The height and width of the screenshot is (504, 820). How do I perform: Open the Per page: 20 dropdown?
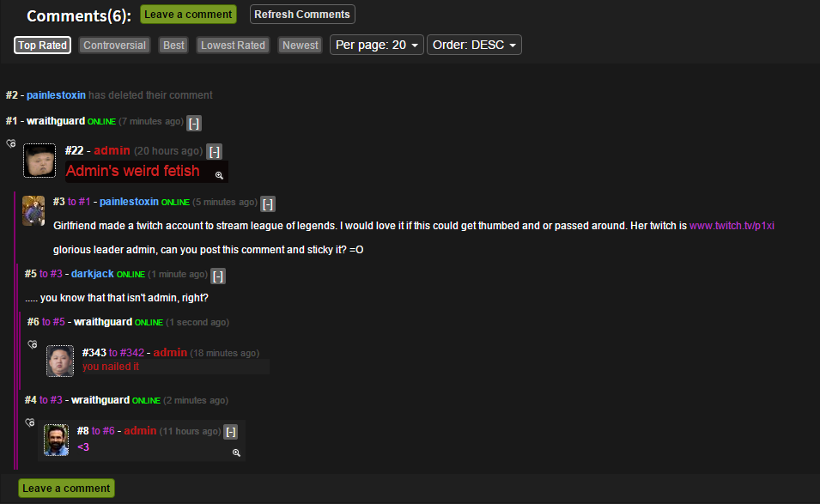pyautogui.click(x=377, y=45)
